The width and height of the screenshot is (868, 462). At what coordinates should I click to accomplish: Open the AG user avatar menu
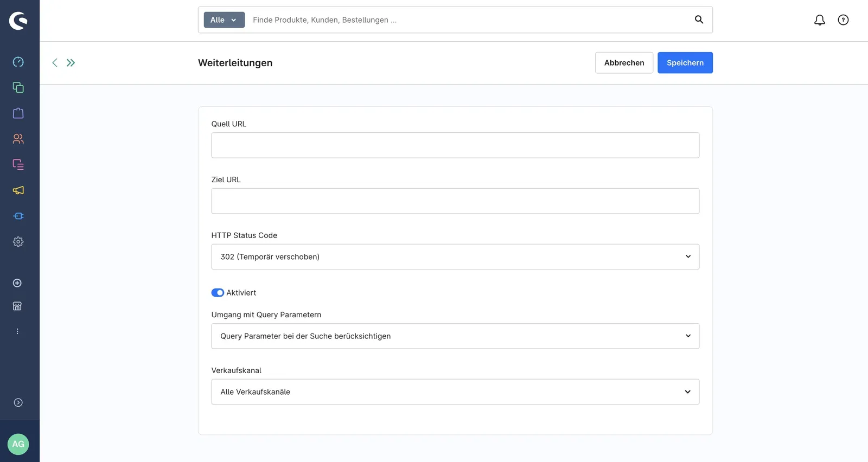[x=18, y=444]
